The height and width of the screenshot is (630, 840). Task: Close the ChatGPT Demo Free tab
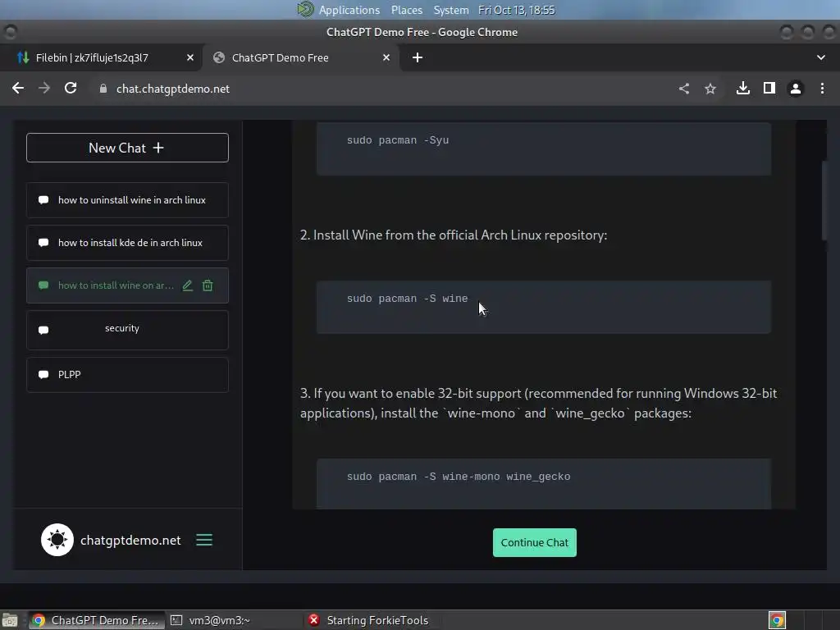386,58
